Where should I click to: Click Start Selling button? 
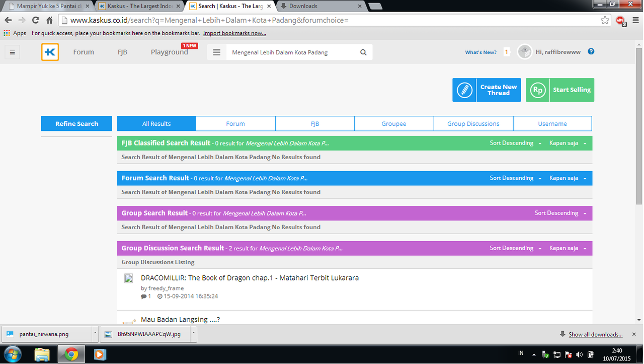click(560, 90)
